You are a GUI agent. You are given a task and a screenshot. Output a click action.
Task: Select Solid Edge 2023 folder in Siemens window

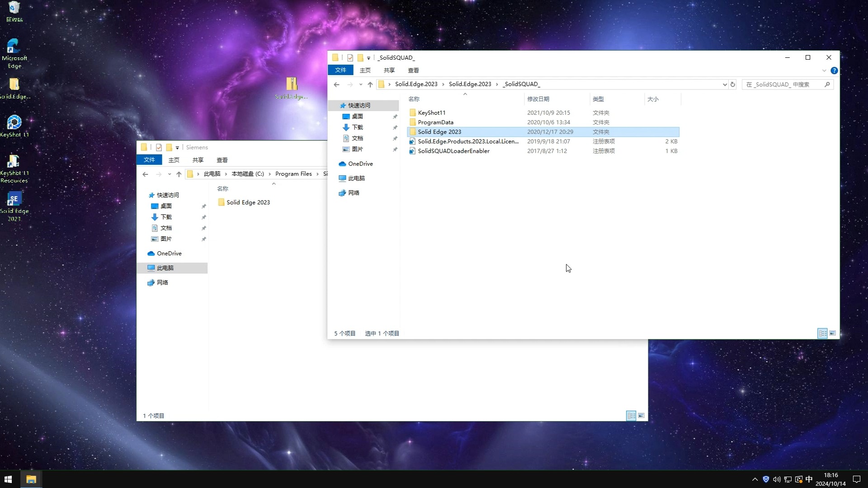pos(248,202)
